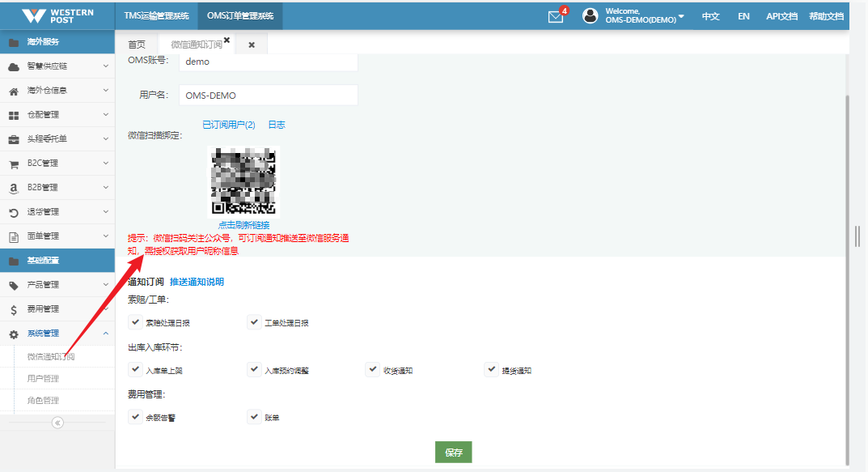The image size is (868, 472).
Task: Click the 头程委托单 briefcase icon
Action: click(x=14, y=139)
